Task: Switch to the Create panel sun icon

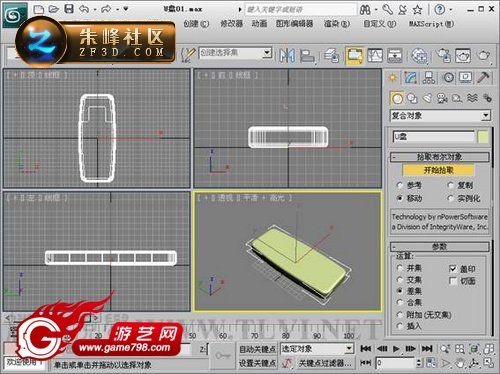Action: pyautogui.click(x=393, y=78)
